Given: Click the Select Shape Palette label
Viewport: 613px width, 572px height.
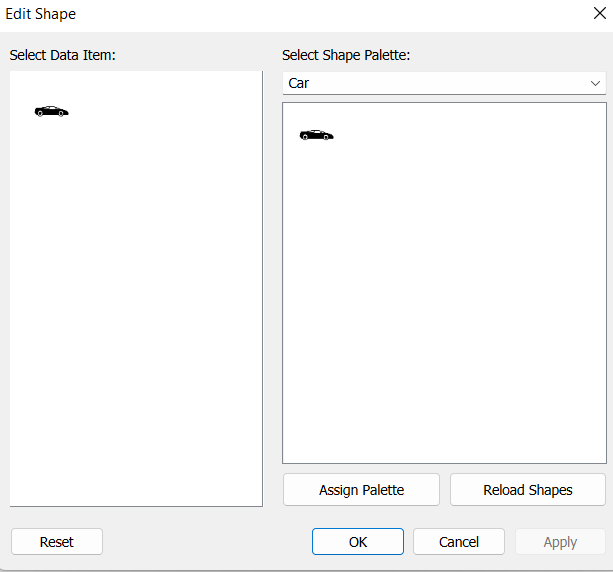Looking at the screenshot, I should tap(346, 54).
